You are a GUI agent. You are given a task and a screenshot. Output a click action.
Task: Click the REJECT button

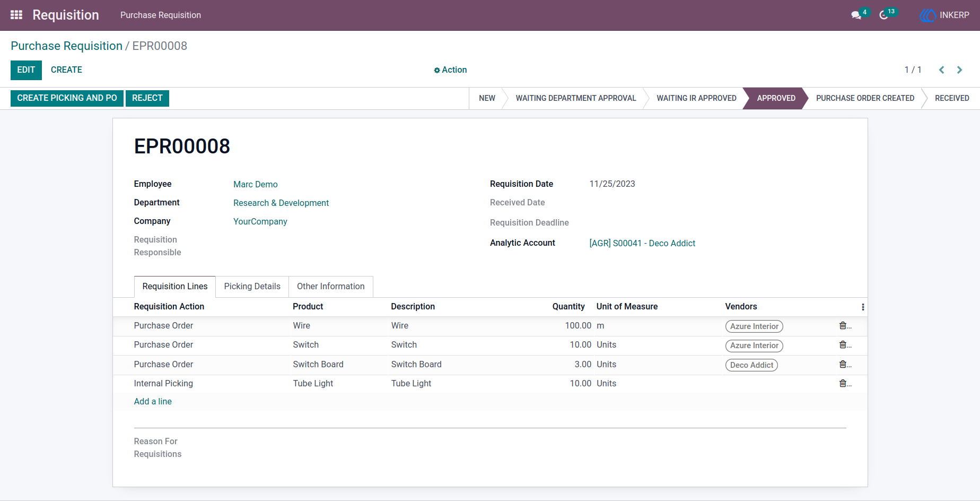click(147, 98)
